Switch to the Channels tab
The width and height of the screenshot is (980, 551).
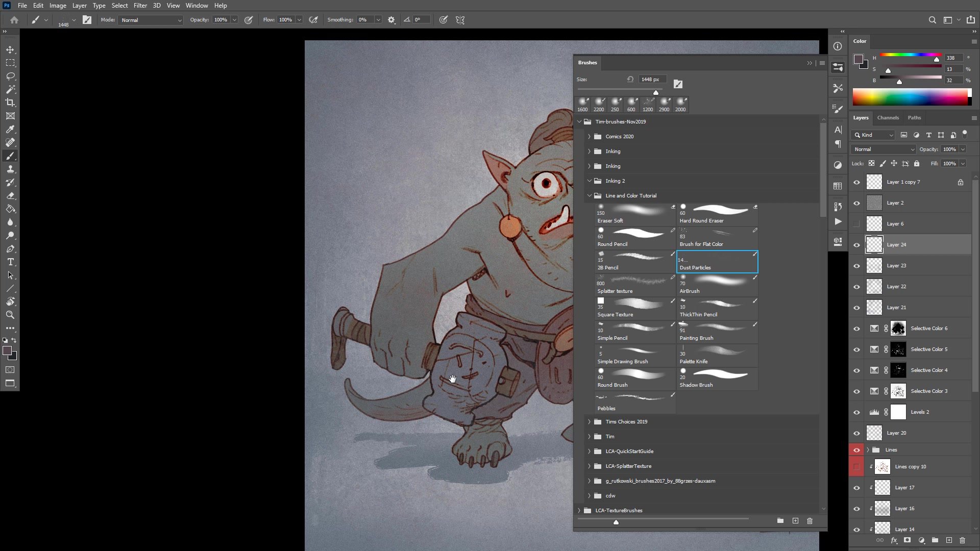(x=888, y=118)
